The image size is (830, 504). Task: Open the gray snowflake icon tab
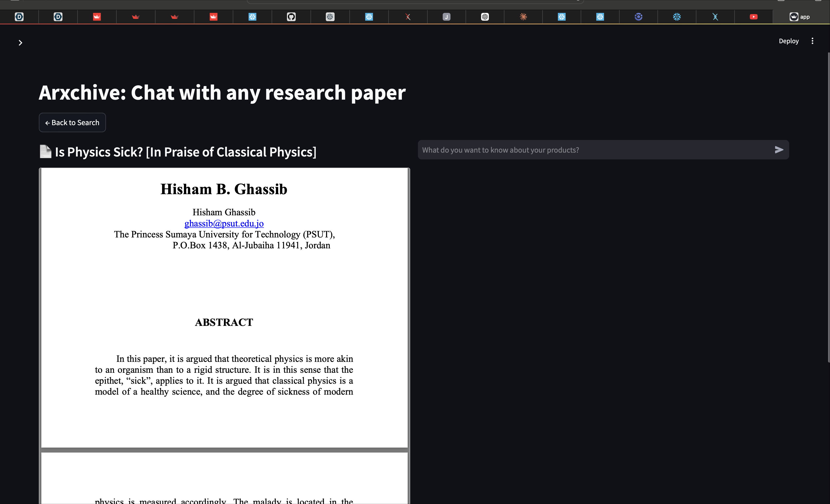330,17
